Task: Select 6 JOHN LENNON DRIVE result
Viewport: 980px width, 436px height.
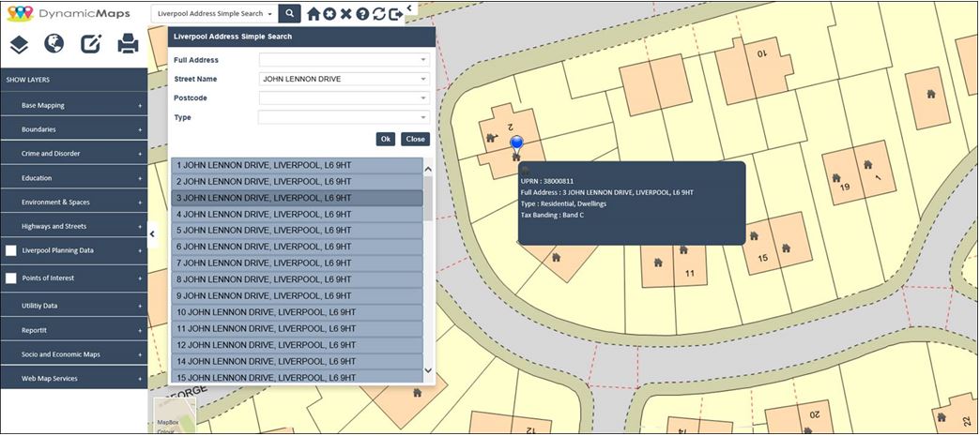Action: [297, 247]
